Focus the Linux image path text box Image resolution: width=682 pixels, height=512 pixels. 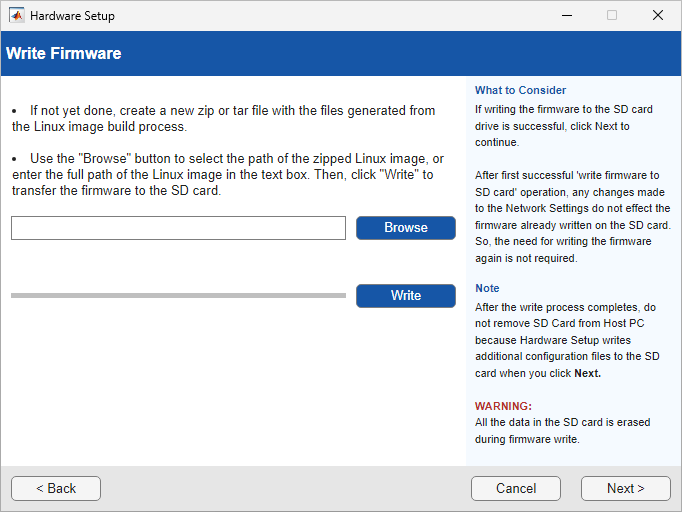point(178,228)
